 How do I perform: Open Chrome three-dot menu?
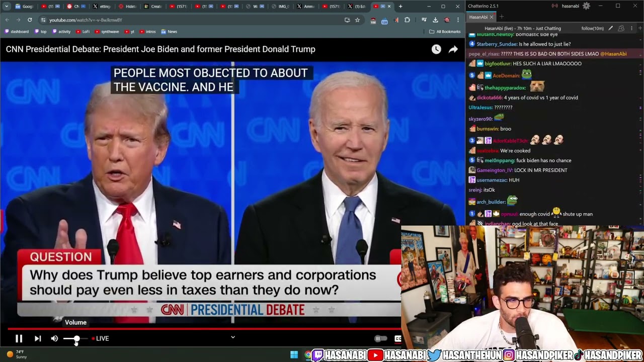[x=458, y=20]
